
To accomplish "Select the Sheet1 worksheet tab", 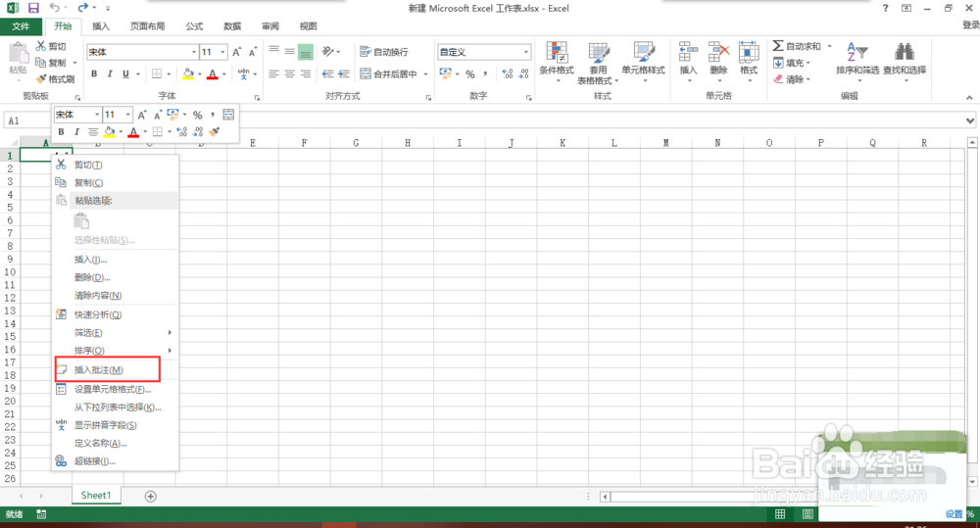I will 96,496.
